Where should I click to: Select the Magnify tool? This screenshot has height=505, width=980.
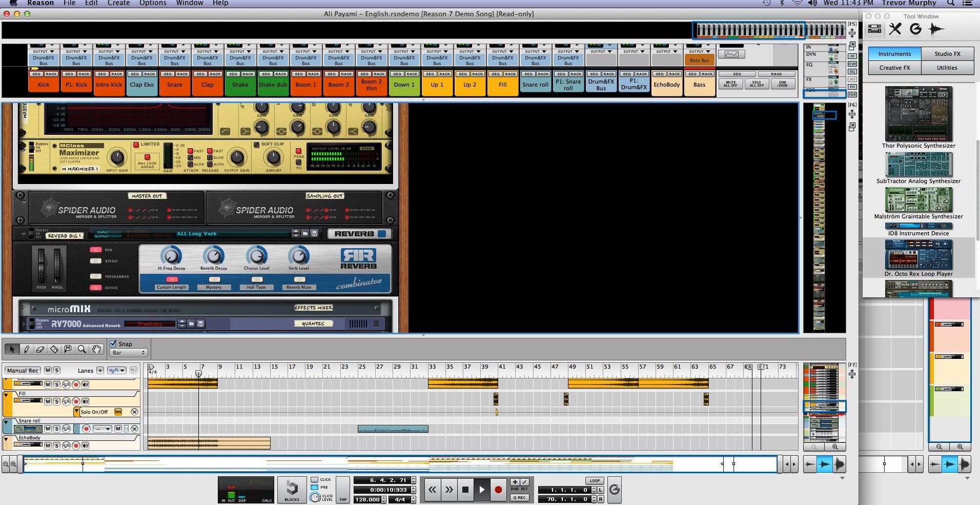point(81,349)
